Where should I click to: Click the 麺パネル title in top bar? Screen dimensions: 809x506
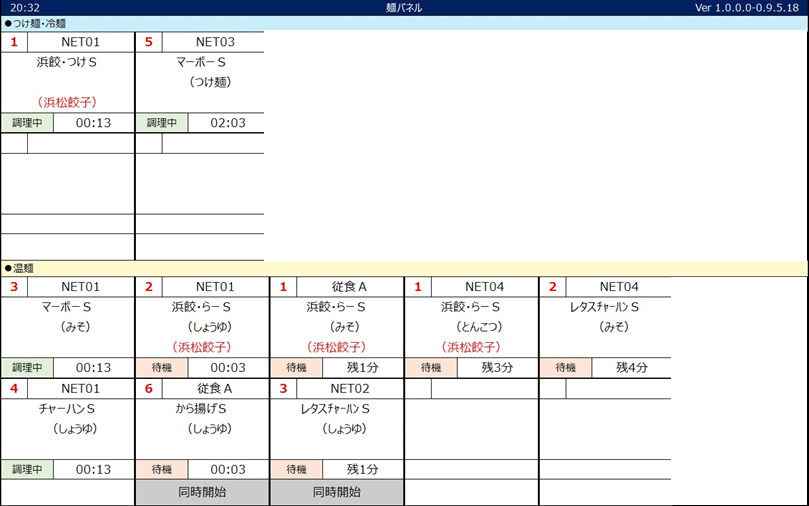[404, 7]
